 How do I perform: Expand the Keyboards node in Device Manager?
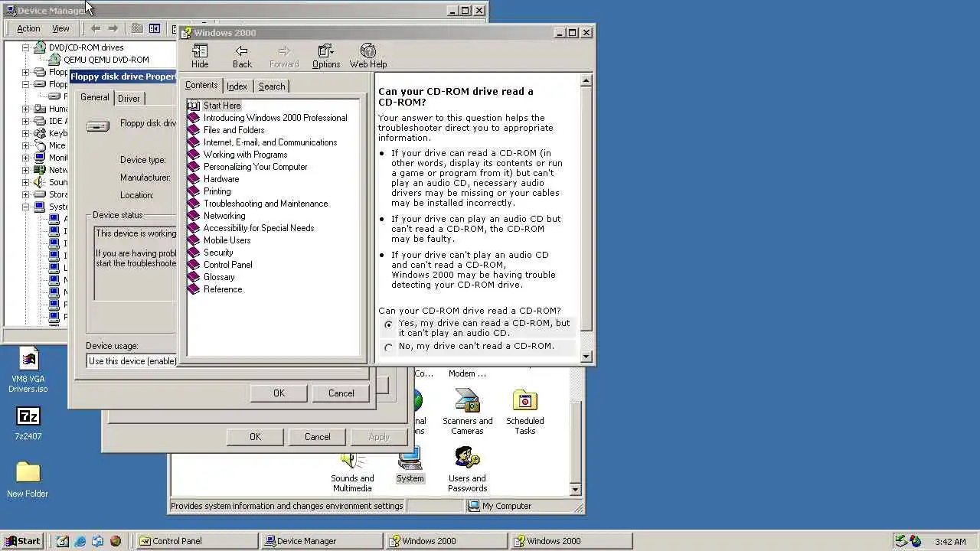tap(25, 133)
